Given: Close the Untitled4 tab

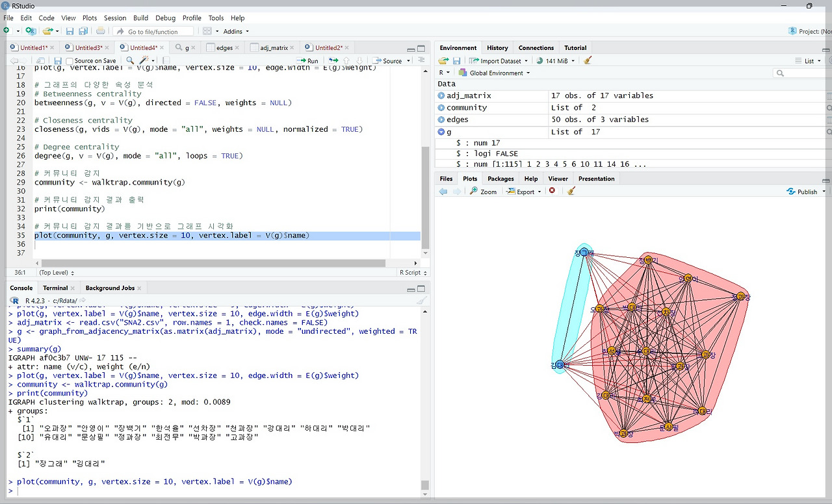Looking at the screenshot, I should pyautogui.click(x=163, y=47).
